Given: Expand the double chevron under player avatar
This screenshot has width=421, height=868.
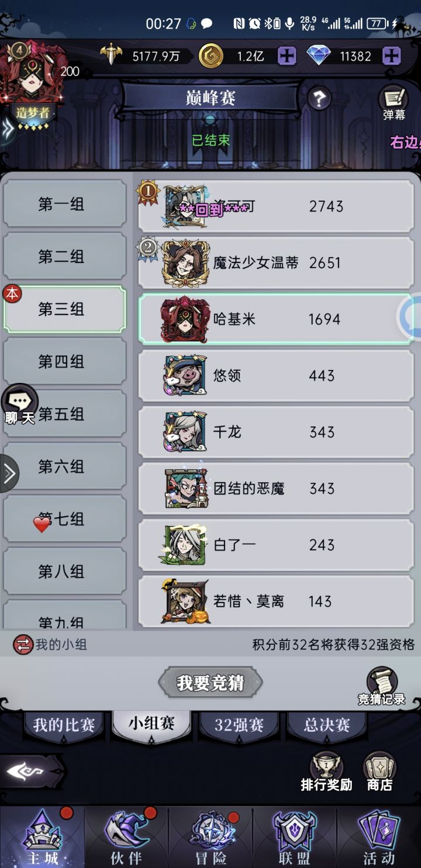Looking at the screenshot, I should click(7, 129).
